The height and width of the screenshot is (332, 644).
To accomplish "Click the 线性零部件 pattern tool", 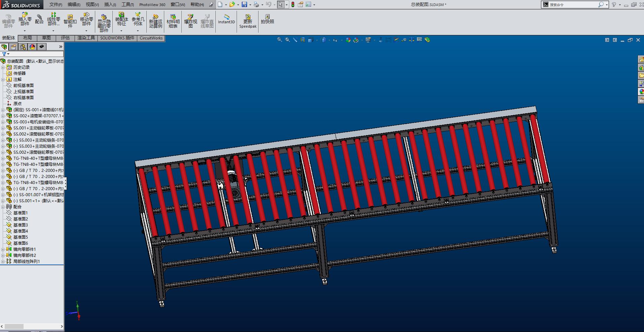I will coord(54,19).
